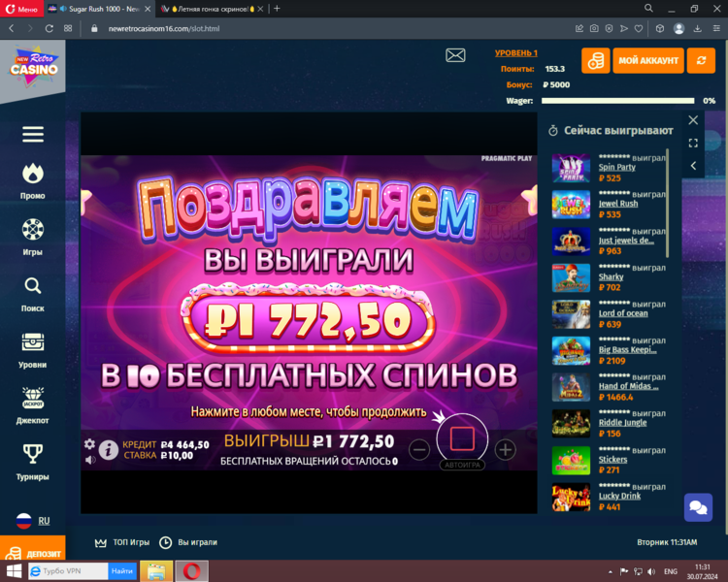Click the address bar URL
This screenshot has height=582, width=728.
coord(164,28)
